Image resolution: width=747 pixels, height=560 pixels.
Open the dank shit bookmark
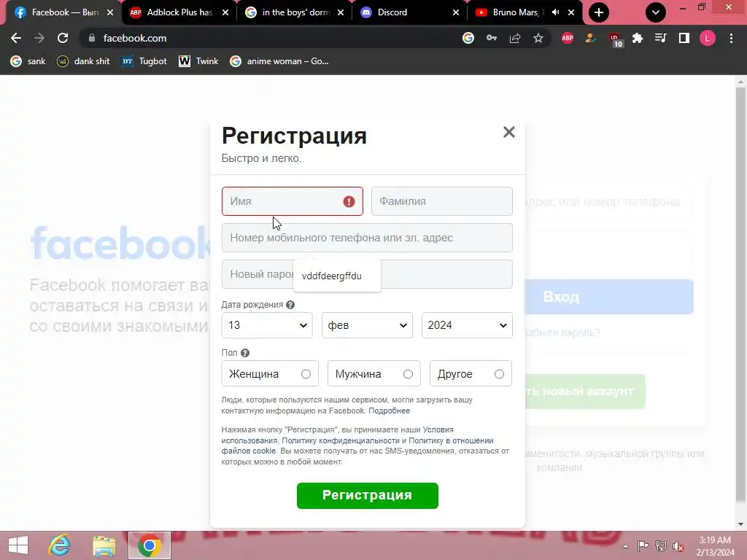click(83, 61)
